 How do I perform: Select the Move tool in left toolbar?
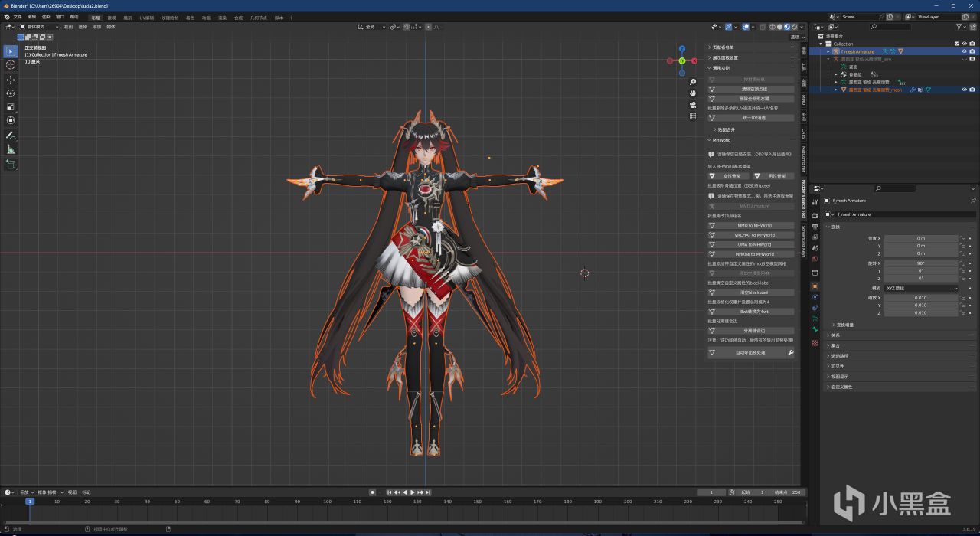[x=11, y=80]
